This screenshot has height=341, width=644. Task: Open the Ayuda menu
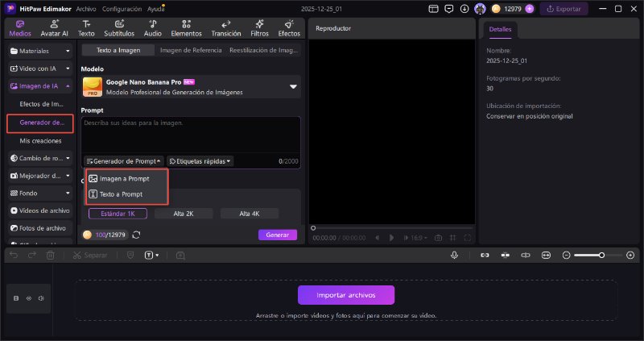[155, 9]
